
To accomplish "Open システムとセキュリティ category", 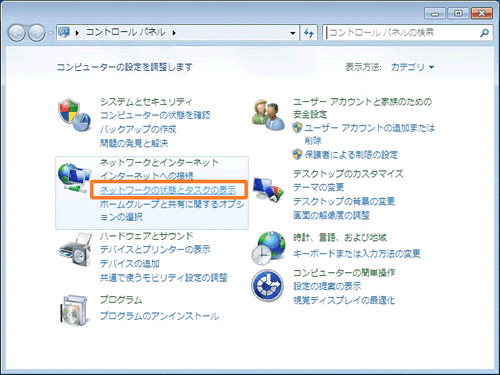I will tap(146, 102).
